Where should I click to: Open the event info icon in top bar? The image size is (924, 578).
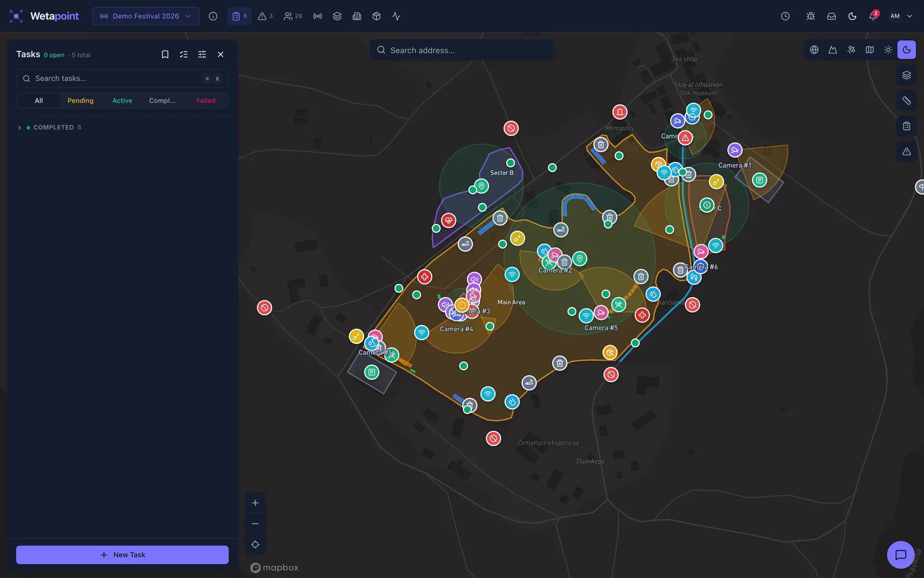(x=213, y=16)
